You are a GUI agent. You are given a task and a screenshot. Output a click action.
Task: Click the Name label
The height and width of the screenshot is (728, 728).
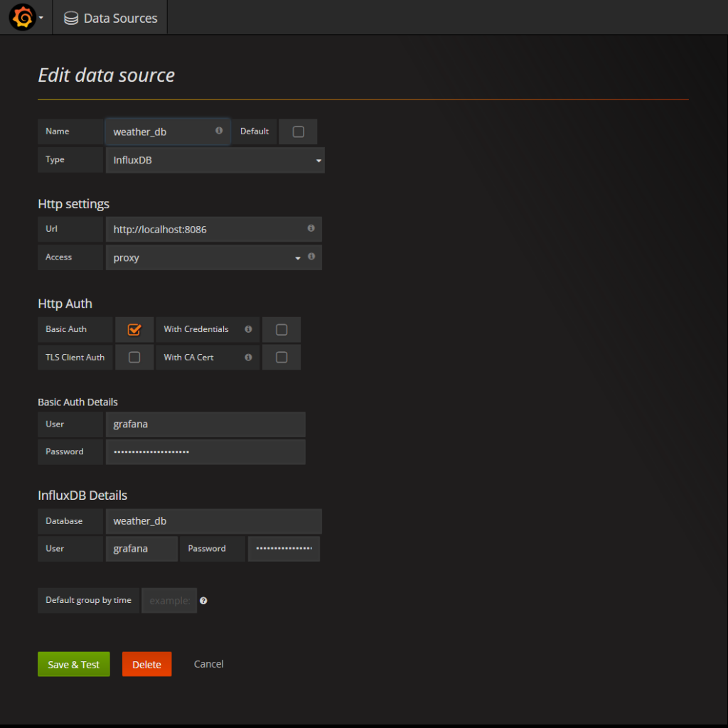(x=57, y=132)
